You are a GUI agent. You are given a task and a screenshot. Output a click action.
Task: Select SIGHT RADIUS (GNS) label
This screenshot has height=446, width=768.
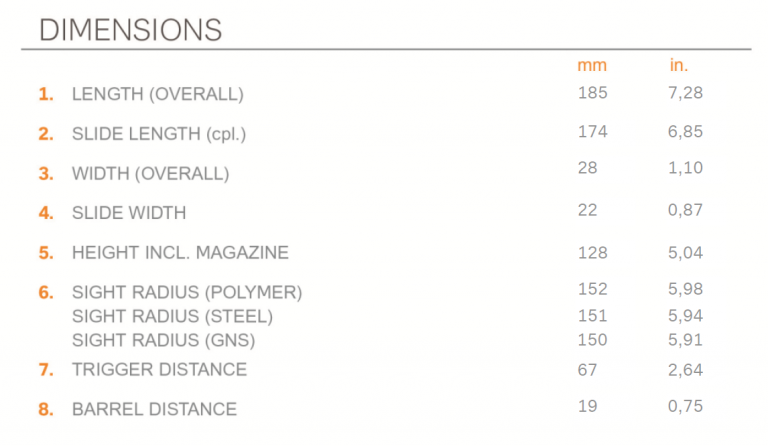(x=164, y=340)
